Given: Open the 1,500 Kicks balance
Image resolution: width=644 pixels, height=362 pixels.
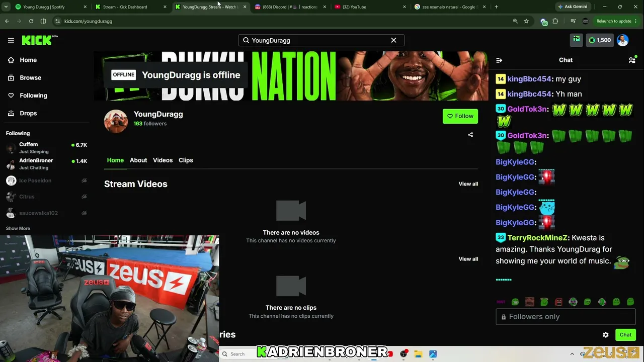Looking at the screenshot, I should 599,40.
